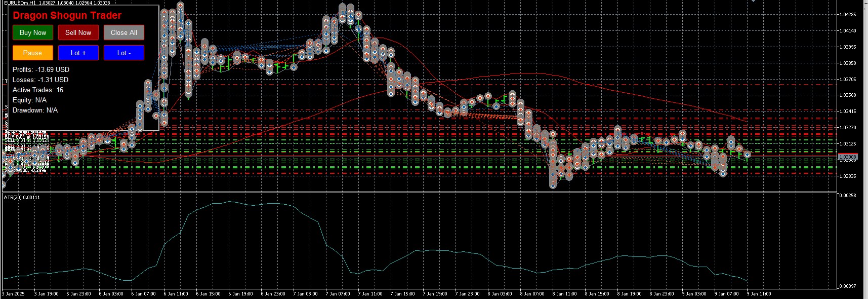Click the Losses: -1.31 USD readout
The width and height of the screenshot is (868, 299).
[x=40, y=80]
